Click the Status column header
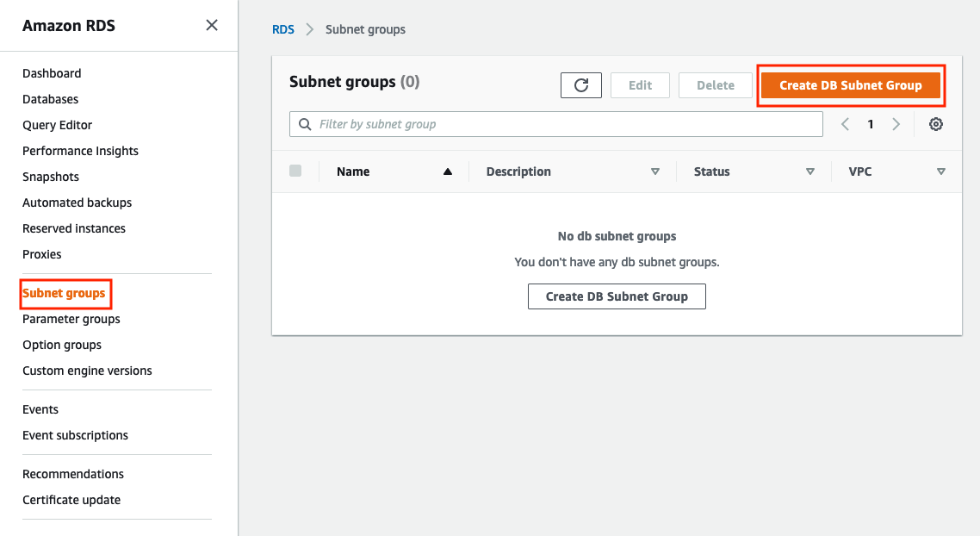This screenshot has width=980, height=536. (x=712, y=171)
